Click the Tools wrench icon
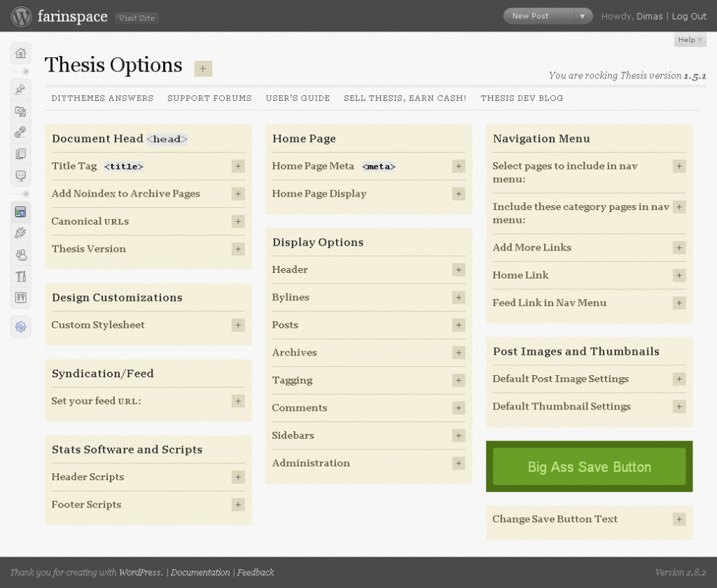Screen dimensions: 717x588 (x=21, y=276)
